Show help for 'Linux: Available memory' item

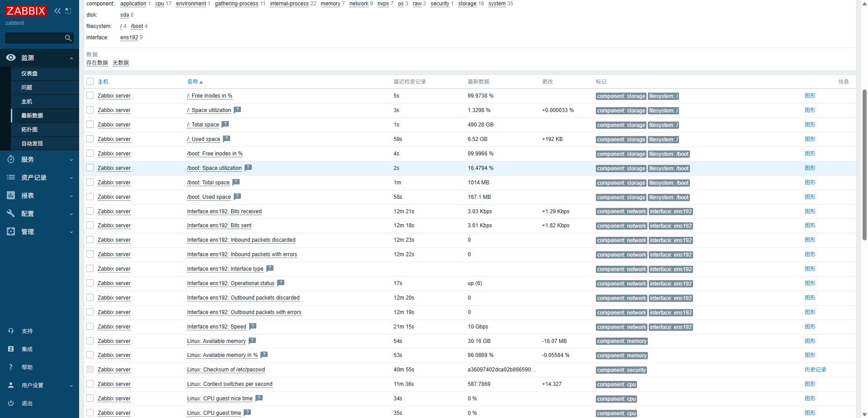click(252, 341)
